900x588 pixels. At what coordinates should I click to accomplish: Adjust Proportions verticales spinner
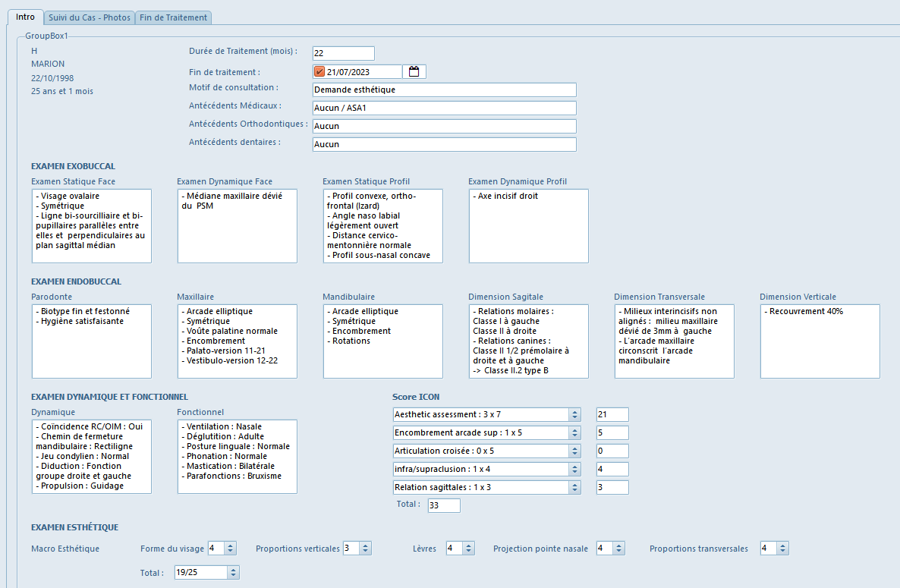pos(365,549)
